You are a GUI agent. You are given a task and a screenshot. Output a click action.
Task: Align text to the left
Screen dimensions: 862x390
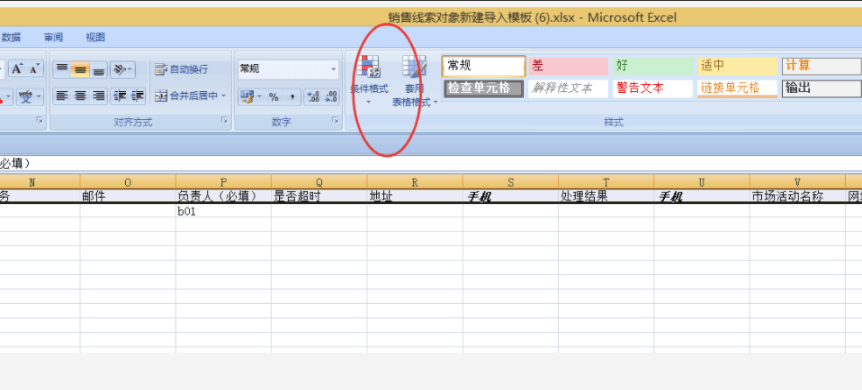coord(62,96)
